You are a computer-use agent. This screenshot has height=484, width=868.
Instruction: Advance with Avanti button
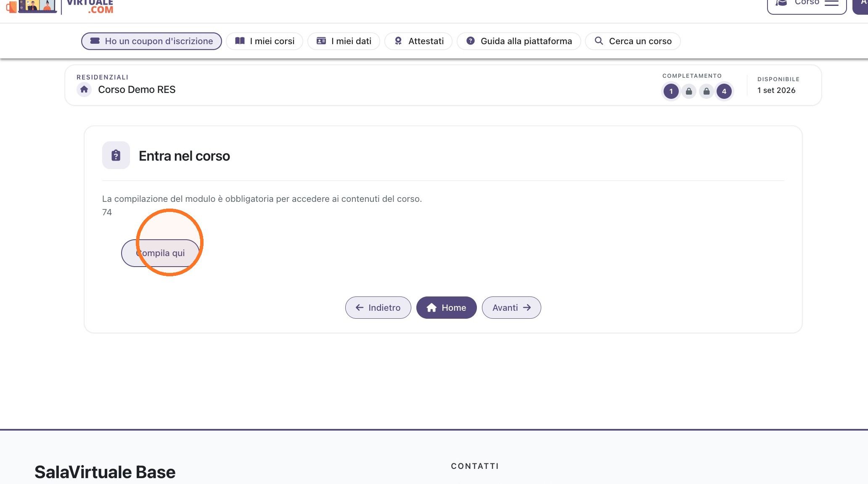[511, 308]
